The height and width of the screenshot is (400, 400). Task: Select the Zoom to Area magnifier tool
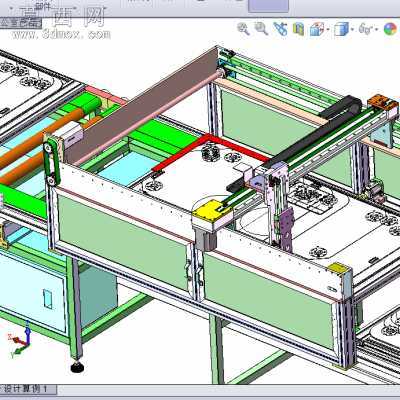tap(262, 29)
